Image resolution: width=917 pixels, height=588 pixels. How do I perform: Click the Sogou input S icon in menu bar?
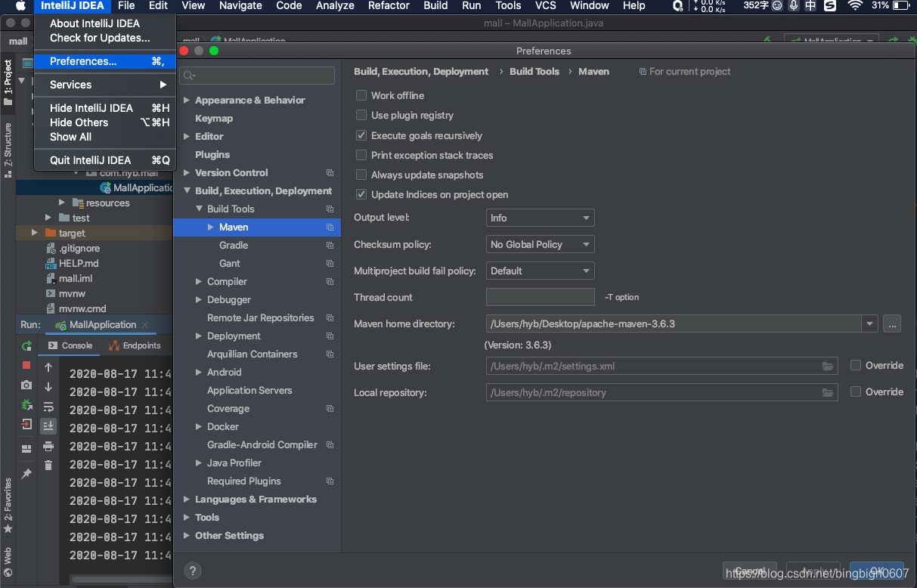click(830, 6)
